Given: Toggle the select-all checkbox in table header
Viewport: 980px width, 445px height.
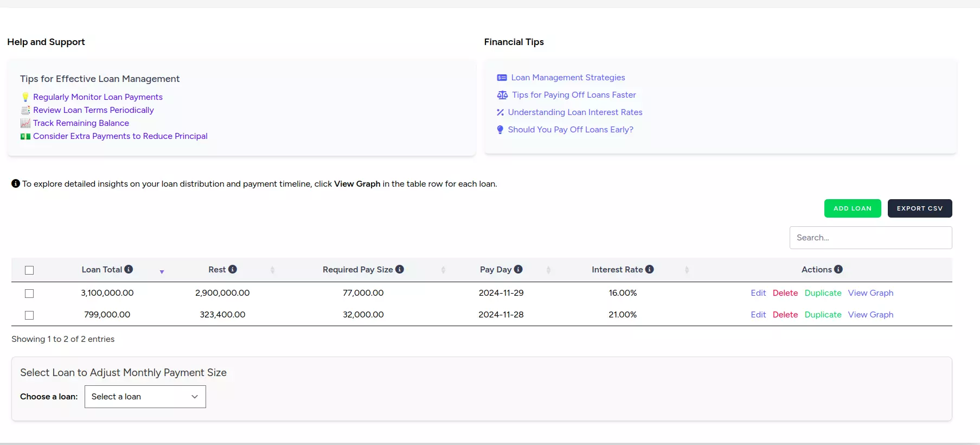Looking at the screenshot, I should (29, 270).
